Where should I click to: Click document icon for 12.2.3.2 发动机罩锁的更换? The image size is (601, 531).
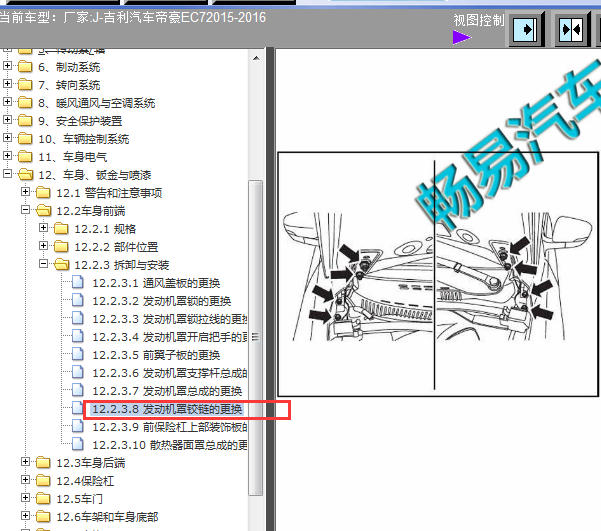(78, 300)
